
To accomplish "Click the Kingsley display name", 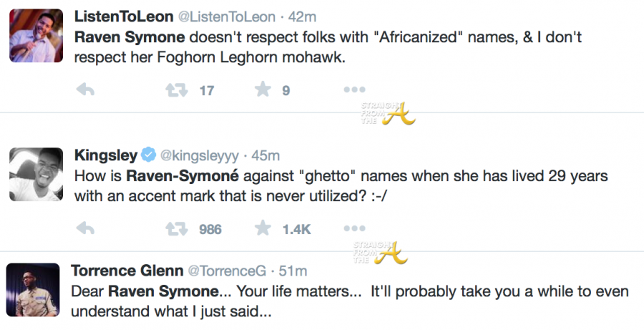I will (x=106, y=155).
